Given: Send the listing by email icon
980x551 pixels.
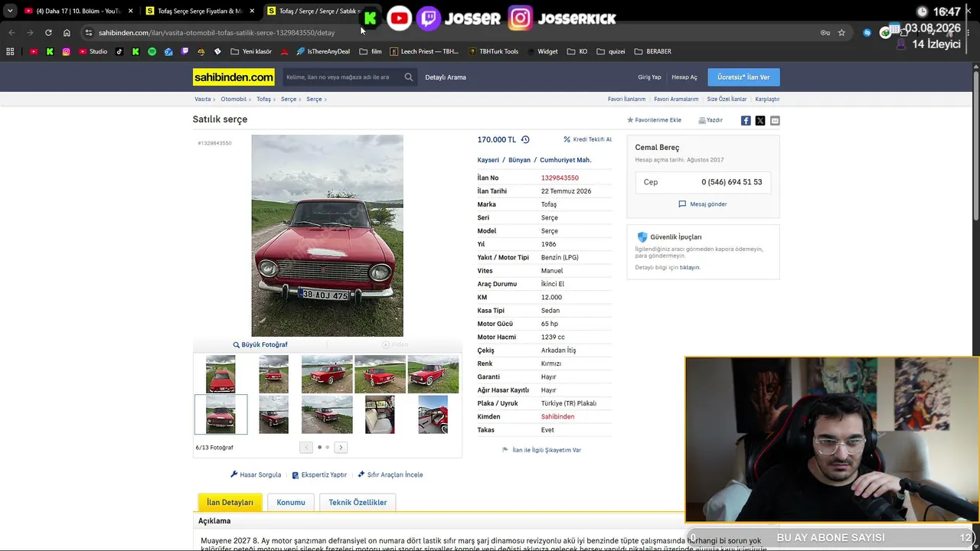Looking at the screenshot, I should (775, 120).
